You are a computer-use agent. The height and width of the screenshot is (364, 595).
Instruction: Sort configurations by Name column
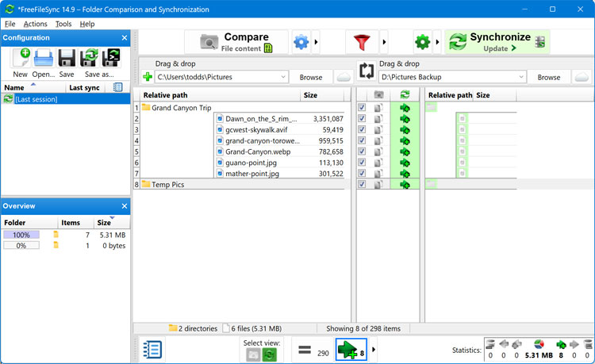click(14, 87)
